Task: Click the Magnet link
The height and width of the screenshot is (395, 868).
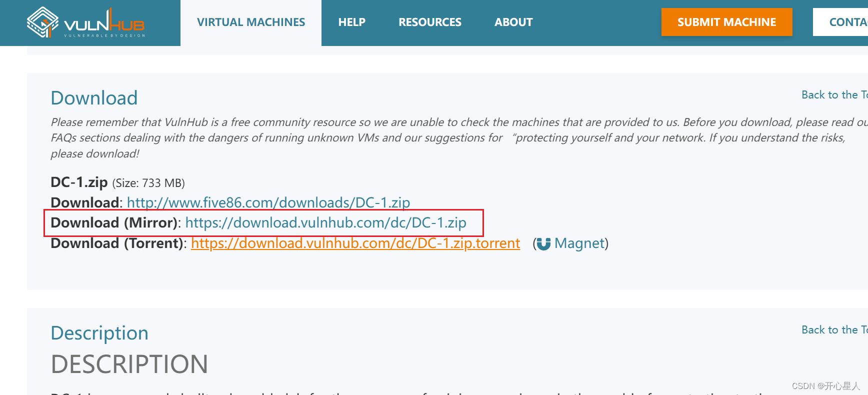Action: click(579, 243)
